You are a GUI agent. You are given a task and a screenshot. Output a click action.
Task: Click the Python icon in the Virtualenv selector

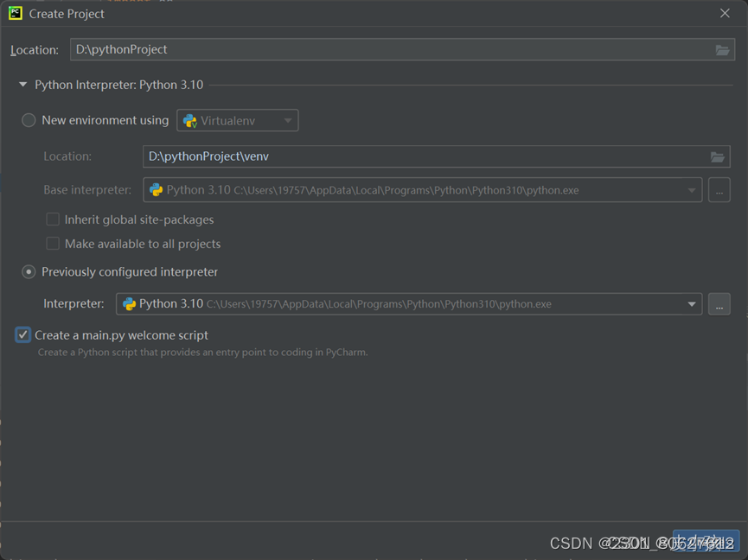coord(189,120)
